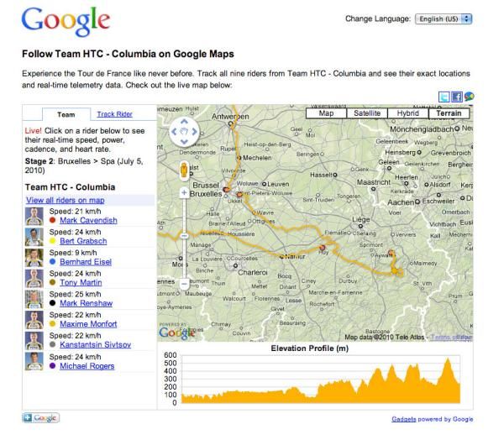Zoom in with the plus button
Image resolution: width=504 pixels, height=440 pixels.
pos(184,192)
